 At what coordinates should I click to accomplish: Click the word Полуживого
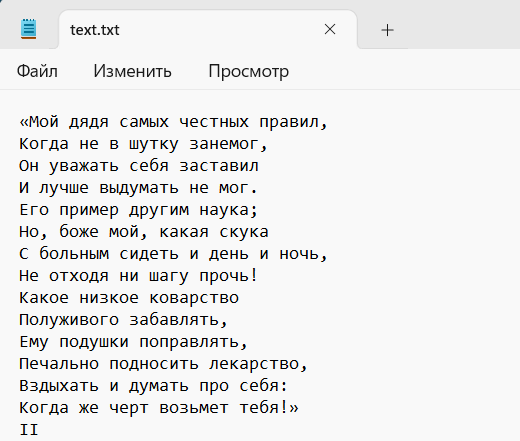69,320
